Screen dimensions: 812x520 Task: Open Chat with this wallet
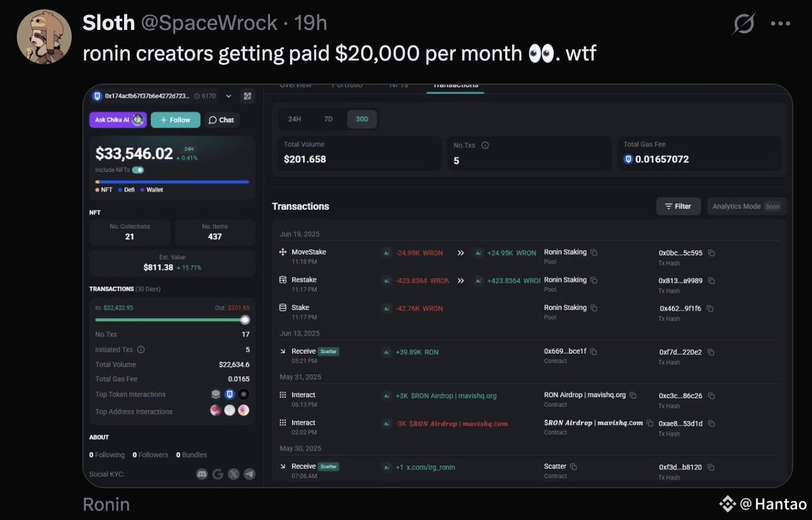pyautogui.click(x=221, y=120)
